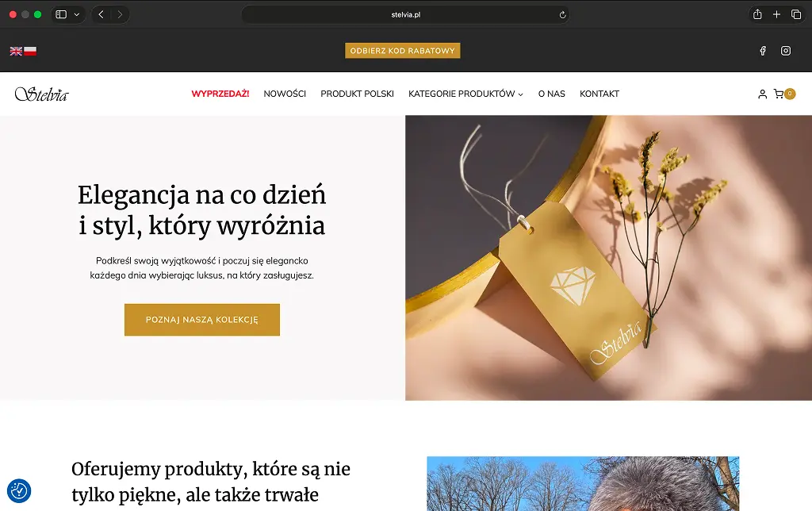Click the Poznaj naszą kolekcję button
812x511 pixels.
click(x=202, y=320)
